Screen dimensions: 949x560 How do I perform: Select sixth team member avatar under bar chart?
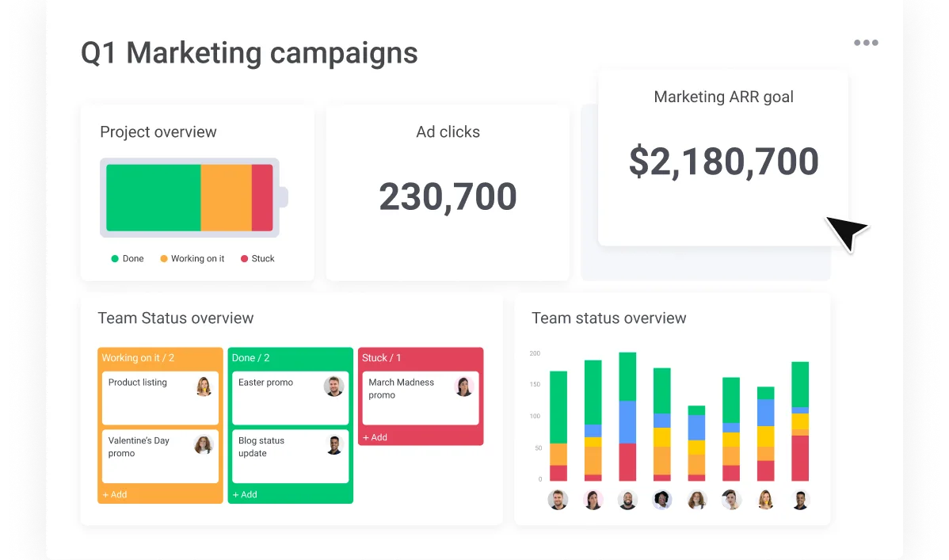731,500
